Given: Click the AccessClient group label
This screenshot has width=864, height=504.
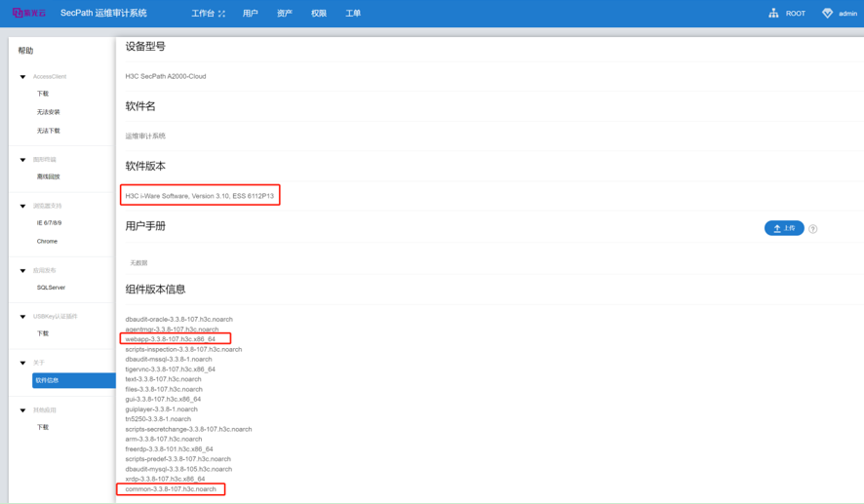Looking at the screenshot, I should pyautogui.click(x=50, y=77).
